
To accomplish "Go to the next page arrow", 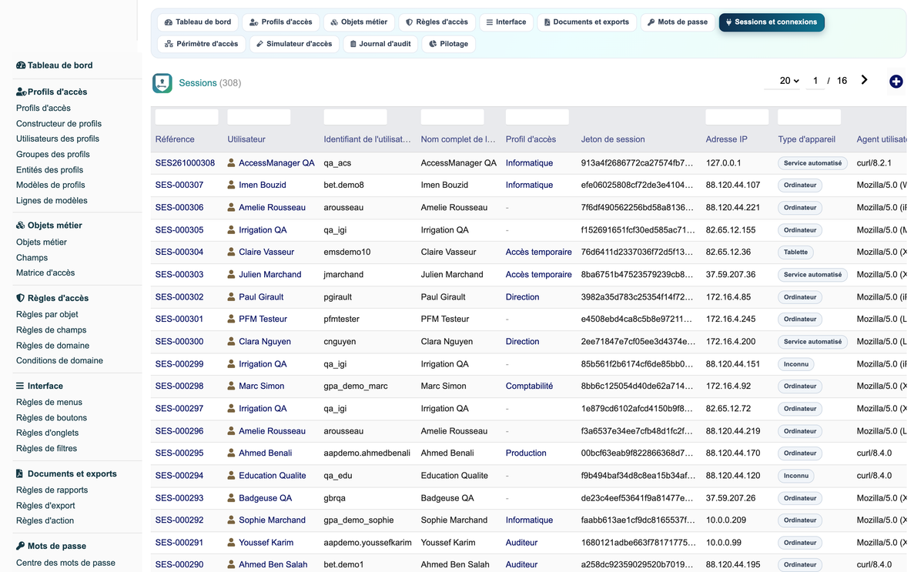I will pos(864,80).
